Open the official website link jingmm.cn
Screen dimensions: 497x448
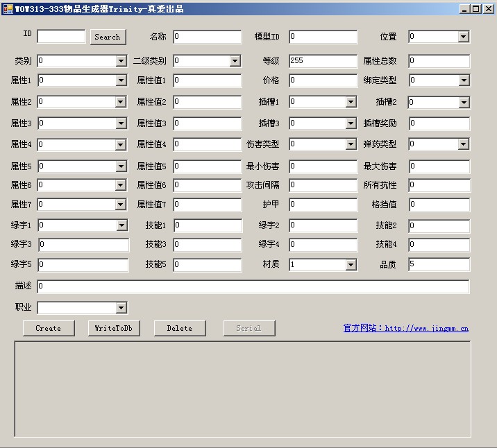405,328
